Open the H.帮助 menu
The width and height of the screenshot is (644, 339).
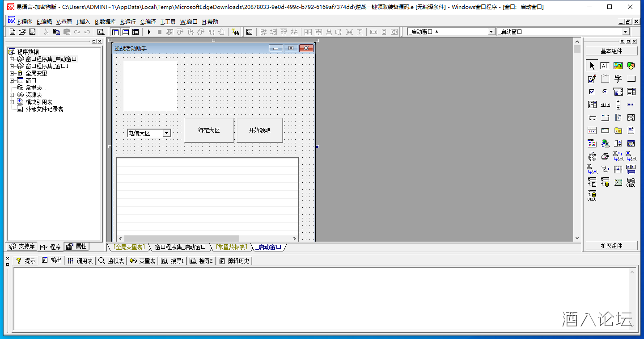[x=210, y=21]
